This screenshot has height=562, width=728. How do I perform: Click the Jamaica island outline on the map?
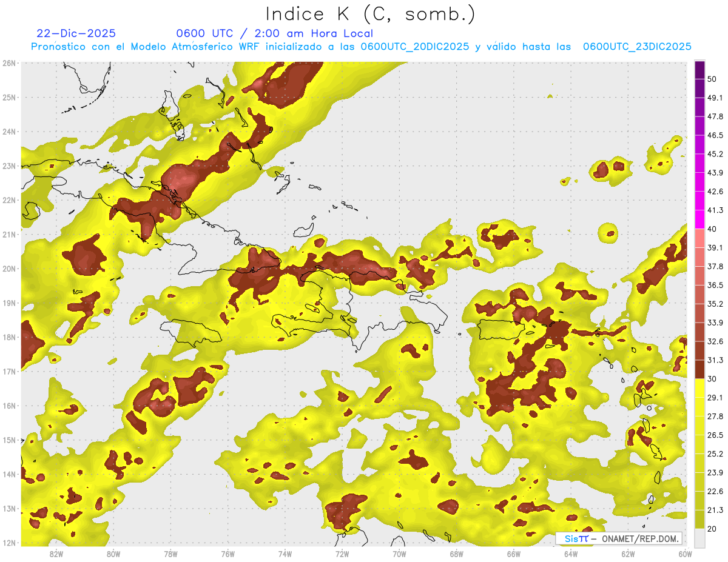click(190, 332)
